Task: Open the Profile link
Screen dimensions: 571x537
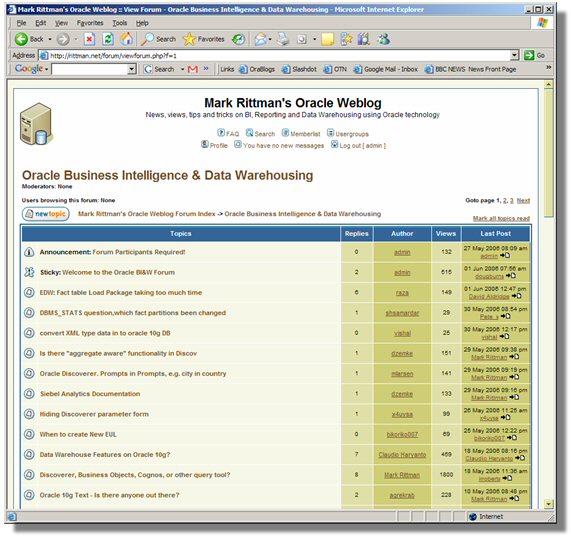Action: point(214,145)
